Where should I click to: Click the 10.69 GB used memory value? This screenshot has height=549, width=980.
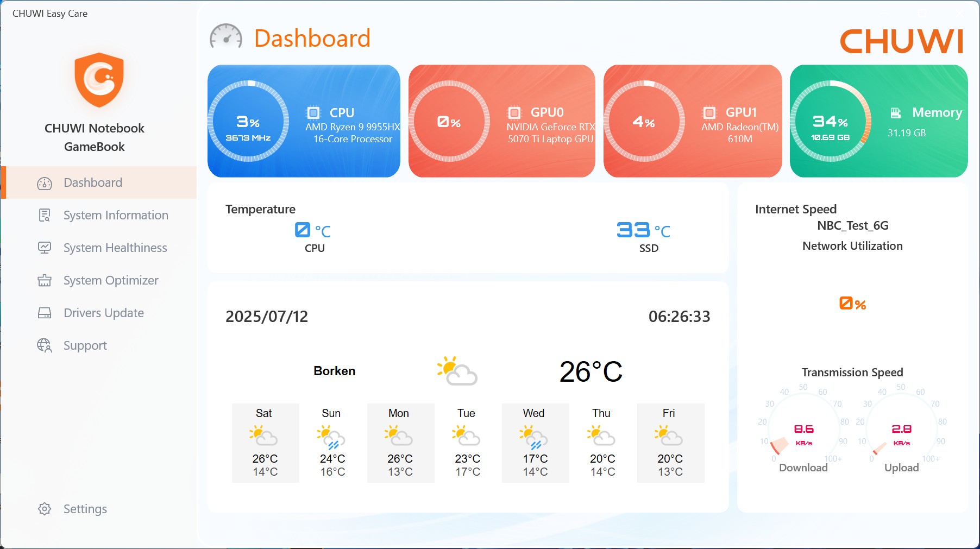831,137
